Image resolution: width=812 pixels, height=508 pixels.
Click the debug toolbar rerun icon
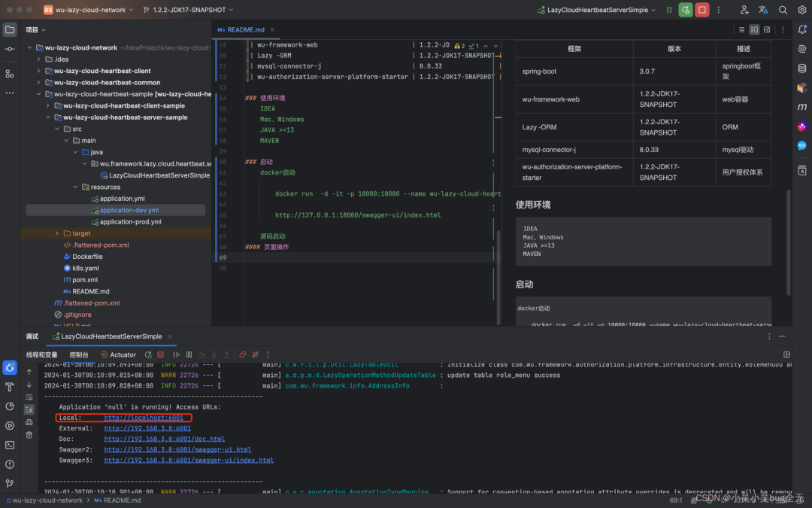point(148,354)
